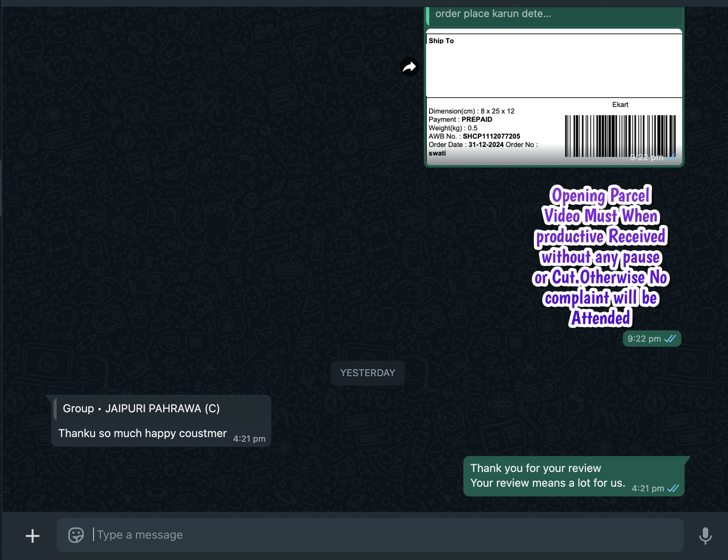Screen dimensions: 728x560
Task: Click the YESTERDAY date separator chip
Action: point(367,373)
